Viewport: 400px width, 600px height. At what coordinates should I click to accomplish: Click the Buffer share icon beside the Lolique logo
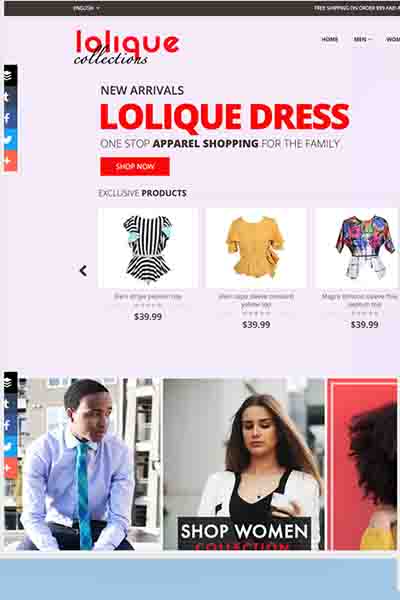point(10,75)
